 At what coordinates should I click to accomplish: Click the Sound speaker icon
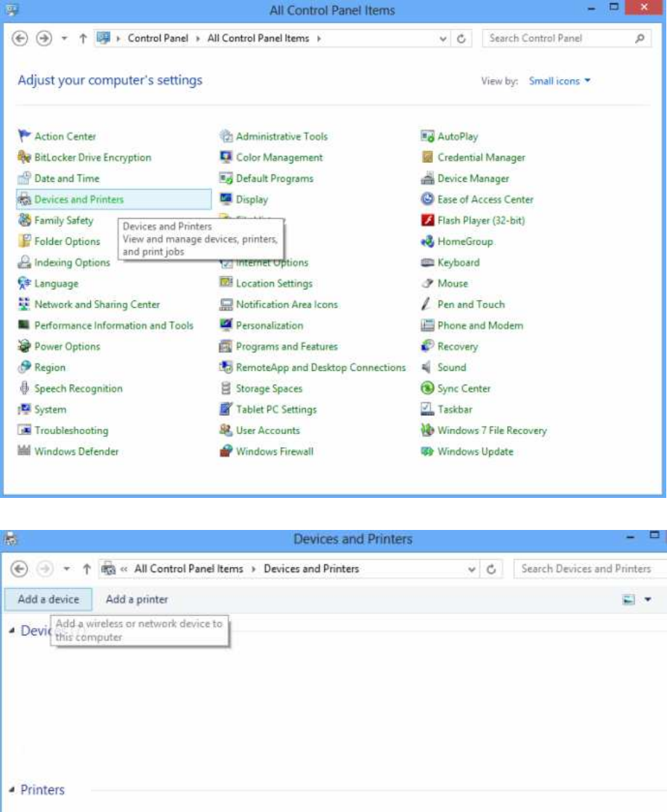tap(427, 367)
